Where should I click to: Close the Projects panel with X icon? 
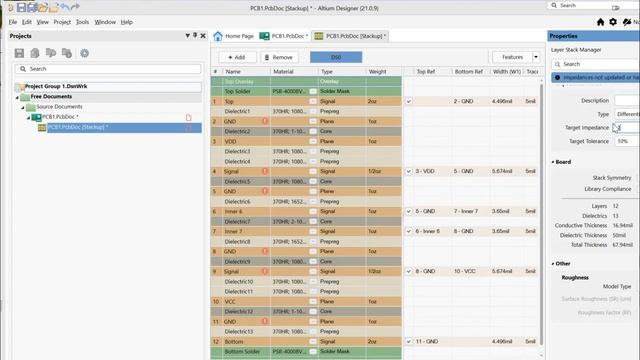coord(203,36)
